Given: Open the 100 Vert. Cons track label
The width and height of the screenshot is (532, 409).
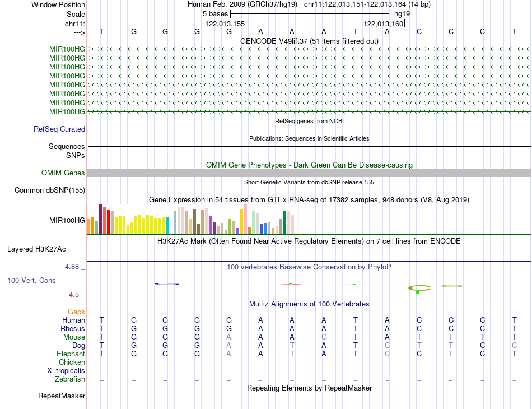Looking at the screenshot, I should (31, 280).
